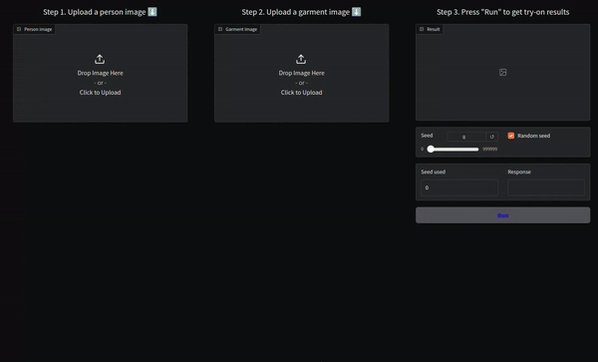Click the 'Result' label tag

(429, 29)
